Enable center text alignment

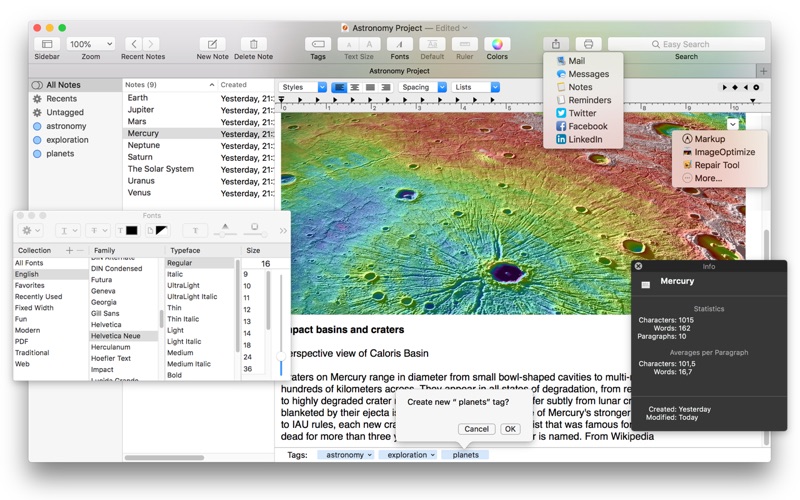[x=354, y=88]
